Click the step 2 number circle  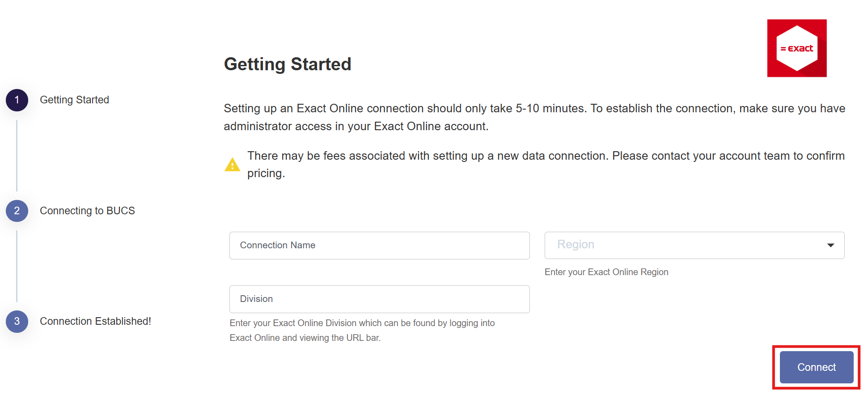point(17,211)
